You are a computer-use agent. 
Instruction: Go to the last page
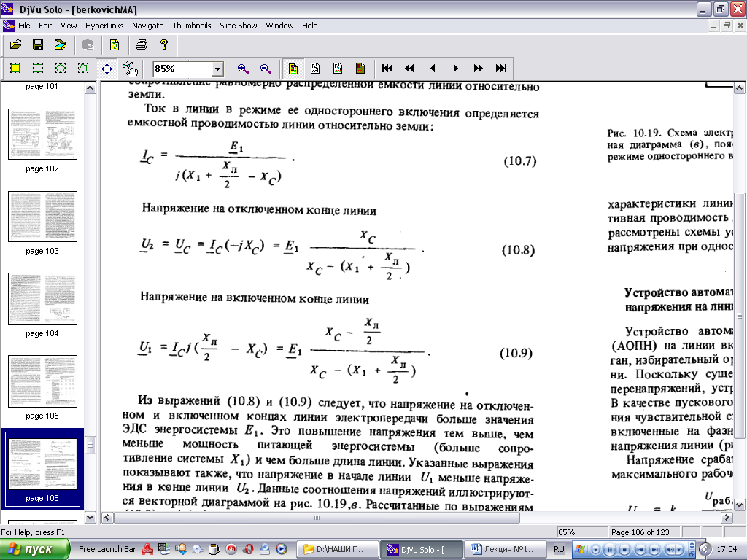[500, 69]
